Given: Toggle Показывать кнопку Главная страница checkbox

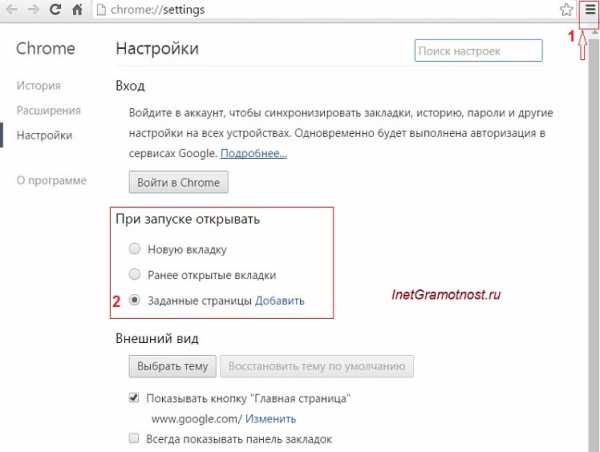Looking at the screenshot, I should 134,398.
